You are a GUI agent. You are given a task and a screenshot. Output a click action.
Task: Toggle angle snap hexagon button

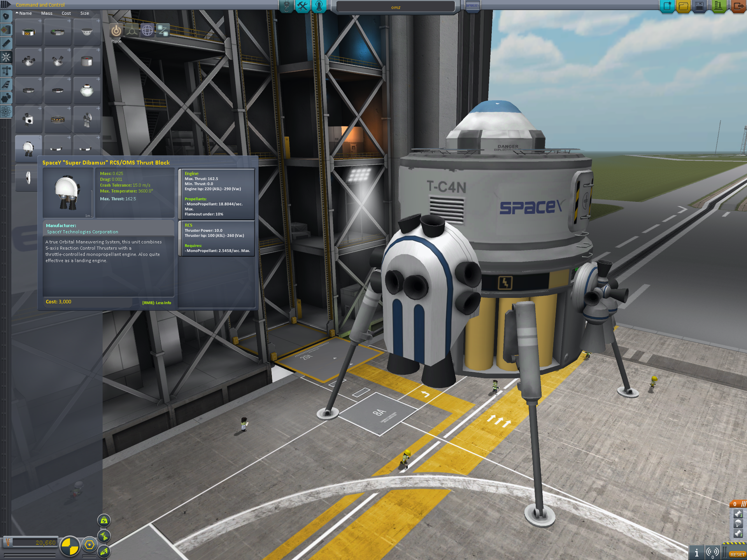pyautogui.click(x=89, y=544)
